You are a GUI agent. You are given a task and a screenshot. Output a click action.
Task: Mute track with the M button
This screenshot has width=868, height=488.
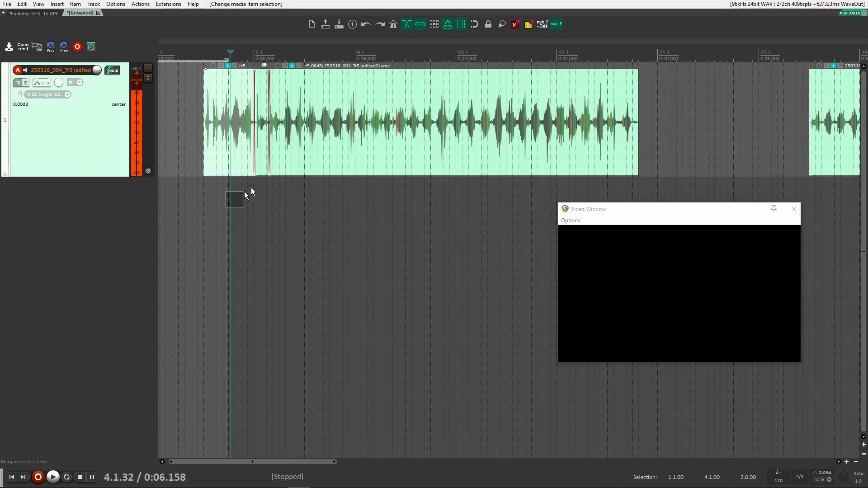pos(148,68)
